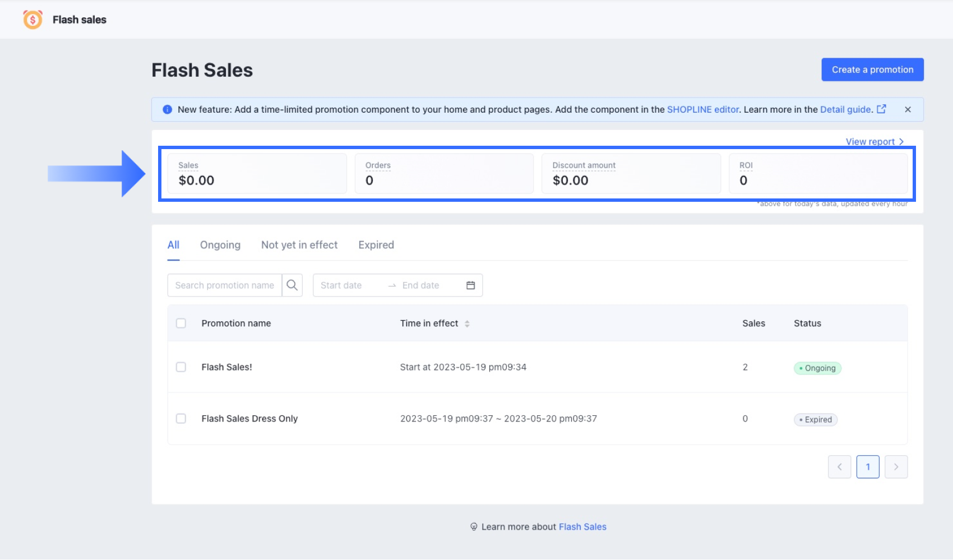Open the SHOPLINE editor link

(702, 110)
